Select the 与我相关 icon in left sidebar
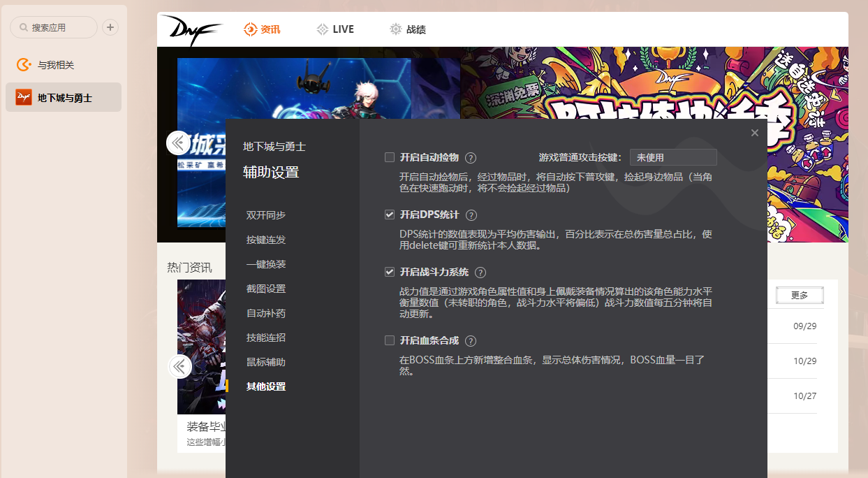The image size is (868, 478). (x=20, y=66)
